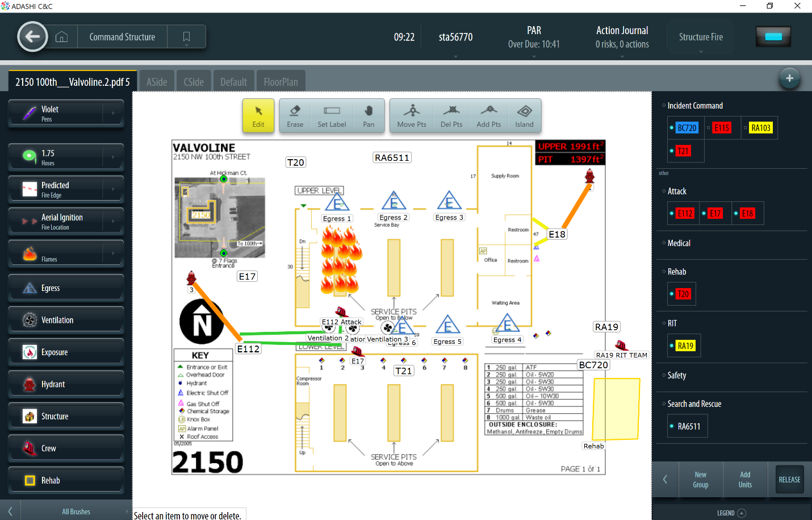
Task: Select the Move Pts tool
Action: tap(412, 116)
